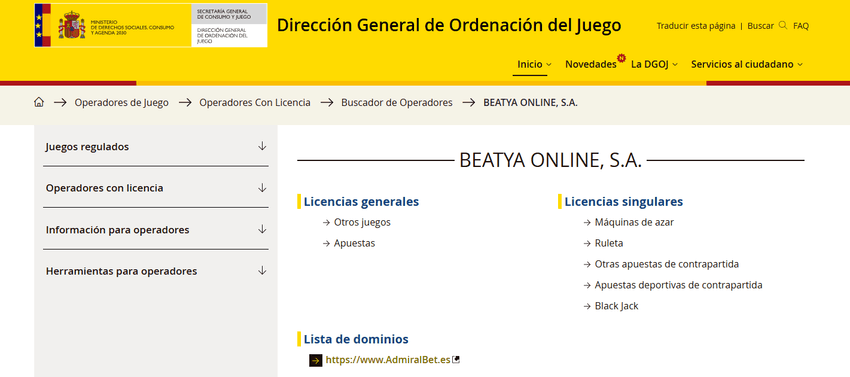
Task: Expand Herramientas para operadores section
Action: click(156, 271)
